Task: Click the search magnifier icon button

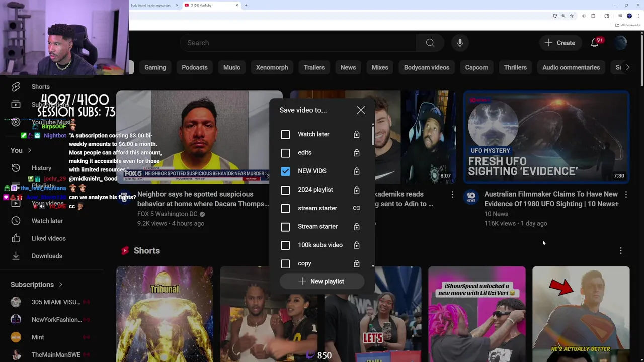Action: (x=430, y=43)
